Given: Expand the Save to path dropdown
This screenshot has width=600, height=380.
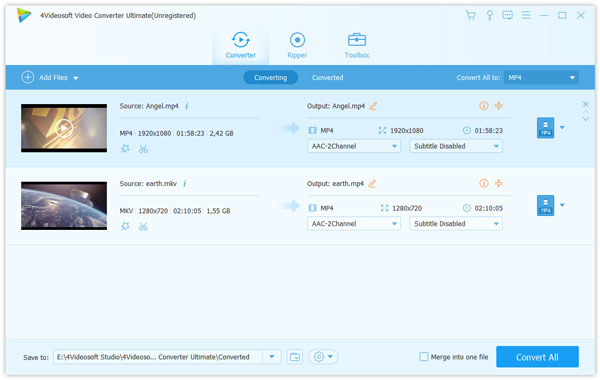Looking at the screenshot, I should pos(272,357).
